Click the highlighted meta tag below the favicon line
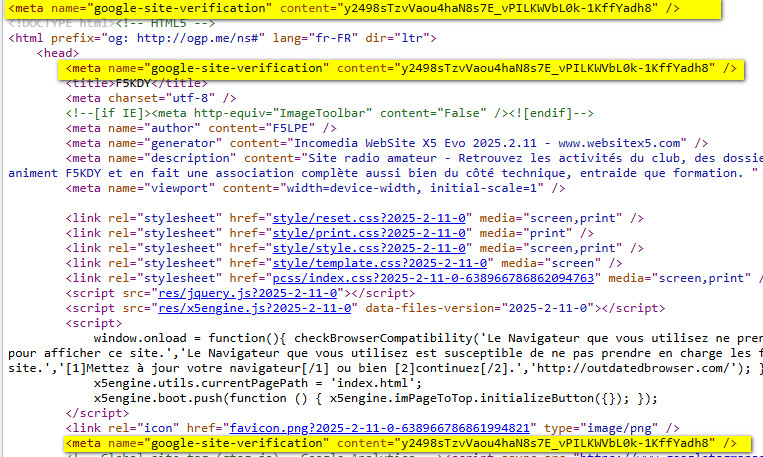This screenshot has width=763, height=457. pos(400,442)
